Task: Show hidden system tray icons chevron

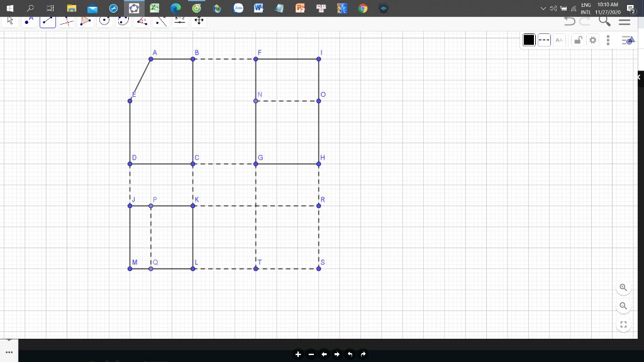Action: pyautogui.click(x=543, y=8)
